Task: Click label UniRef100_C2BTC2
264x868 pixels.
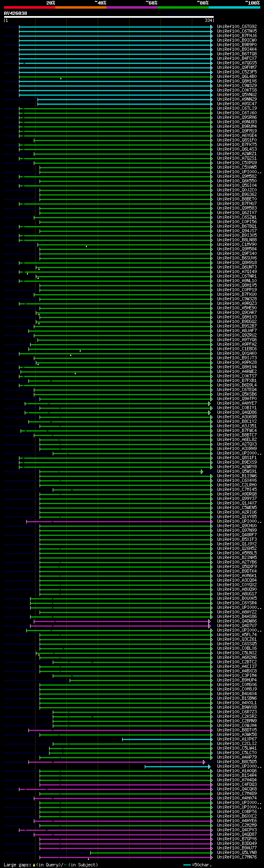Action: (237, 662)
